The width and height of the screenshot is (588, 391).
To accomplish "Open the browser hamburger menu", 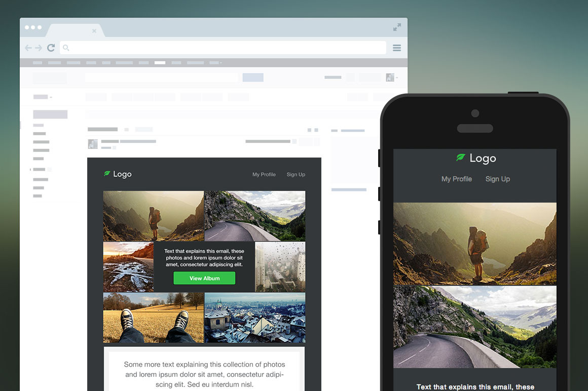I will tap(397, 48).
